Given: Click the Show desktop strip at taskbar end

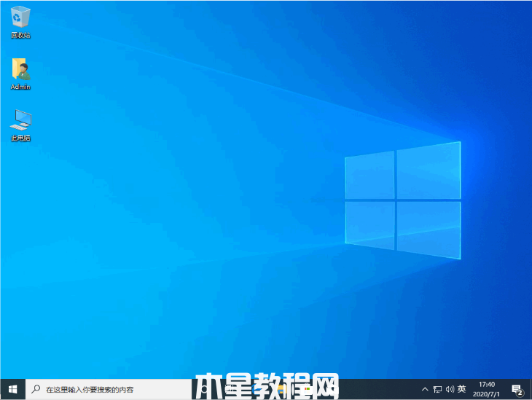Looking at the screenshot, I should 531,390.
